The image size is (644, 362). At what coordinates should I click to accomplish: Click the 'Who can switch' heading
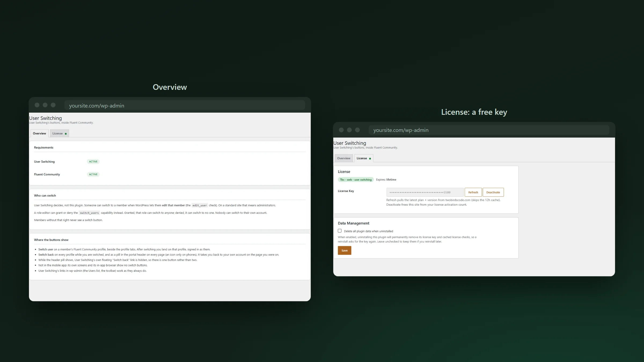click(x=45, y=195)
